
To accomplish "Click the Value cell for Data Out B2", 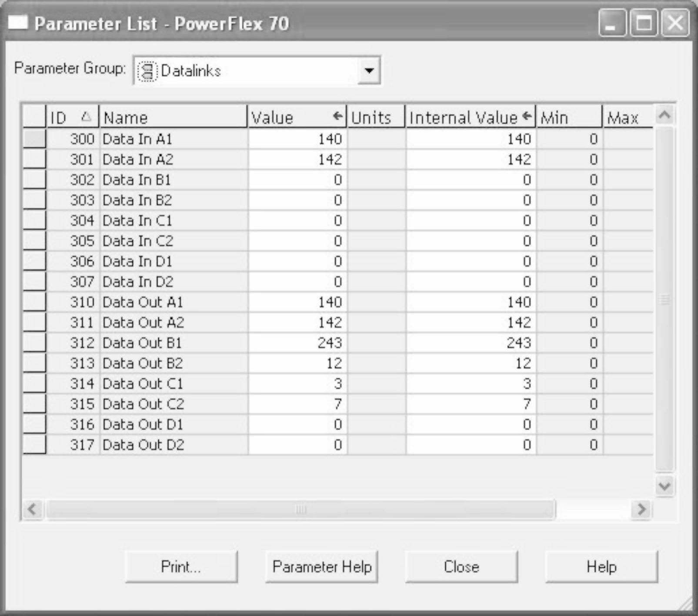I will coord(297,363).
